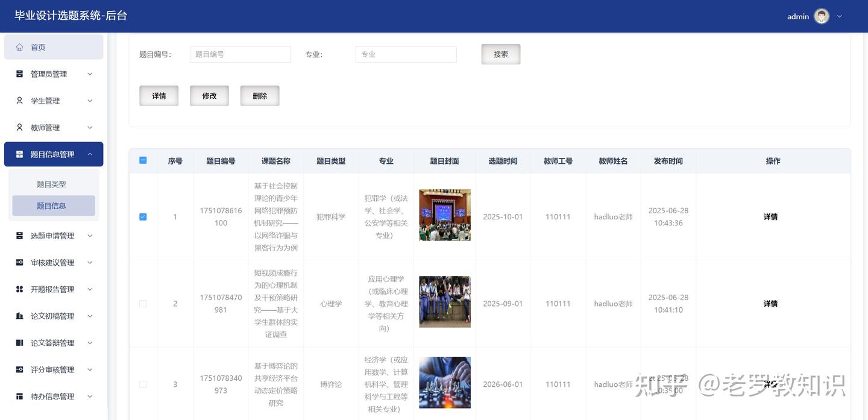Click the 课题名称 column header

pyautogui.click(x=276, y=161)
